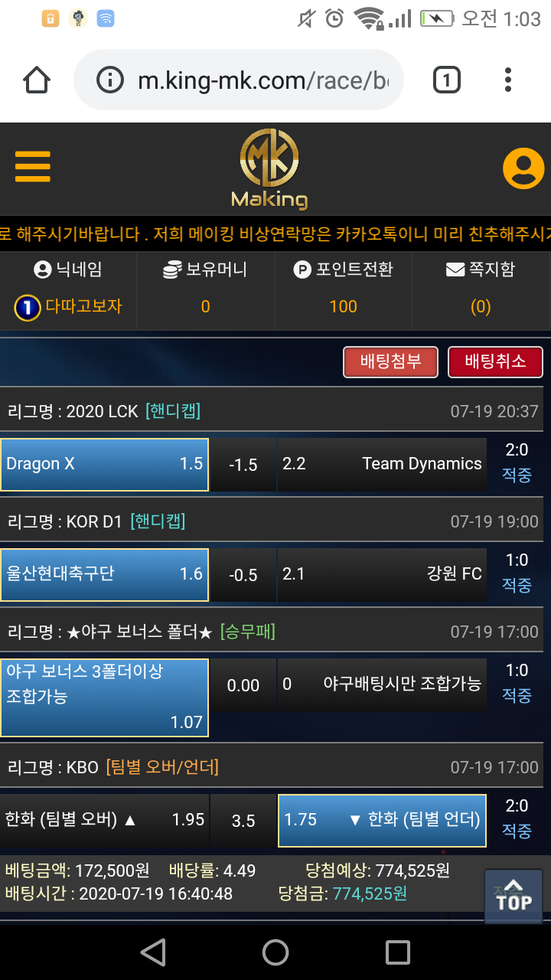The image size is (551, 980).
Task: Select Team Dynamics 2.2 bet cell
Action: (382, 464)
